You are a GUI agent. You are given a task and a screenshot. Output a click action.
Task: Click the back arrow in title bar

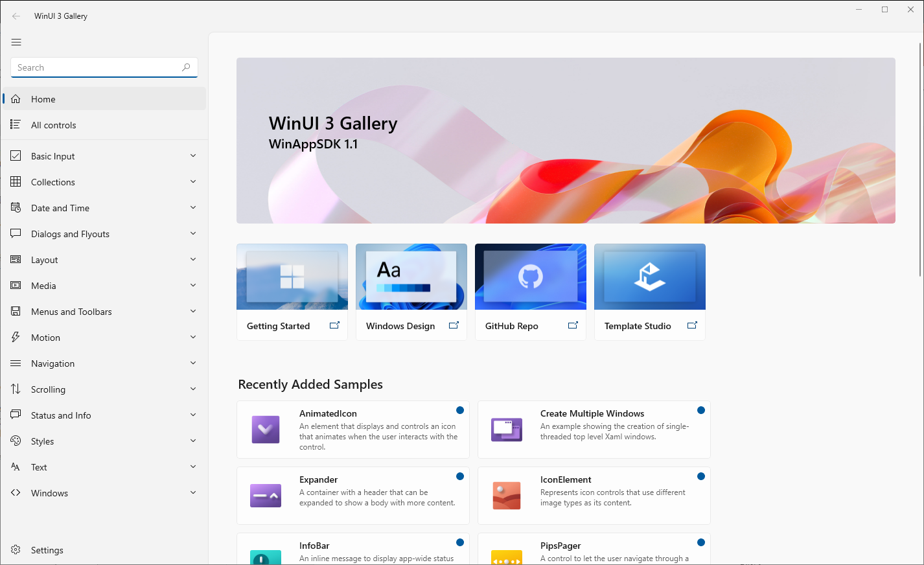[x=16, y=16]
